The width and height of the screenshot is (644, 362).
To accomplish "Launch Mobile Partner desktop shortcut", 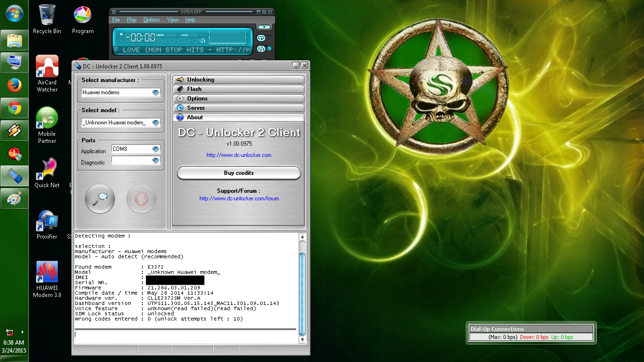I will [x=47, y=125].
